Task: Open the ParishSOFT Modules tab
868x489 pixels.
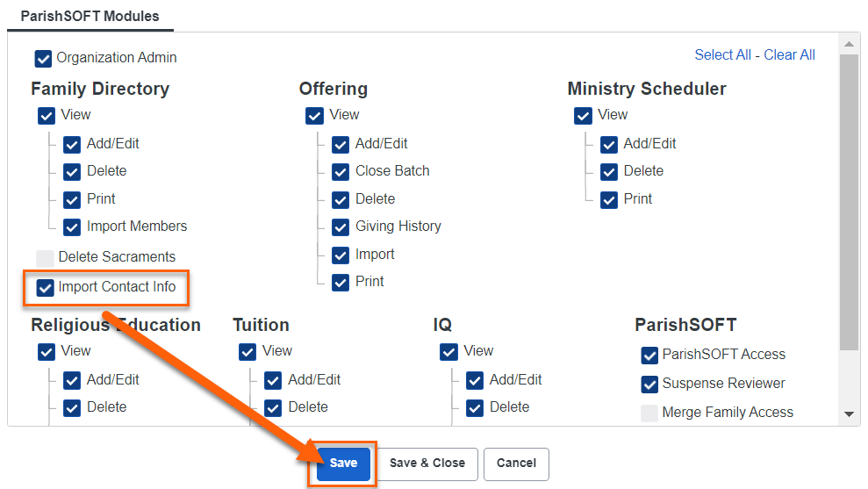Action: click(x=90, y=16)
